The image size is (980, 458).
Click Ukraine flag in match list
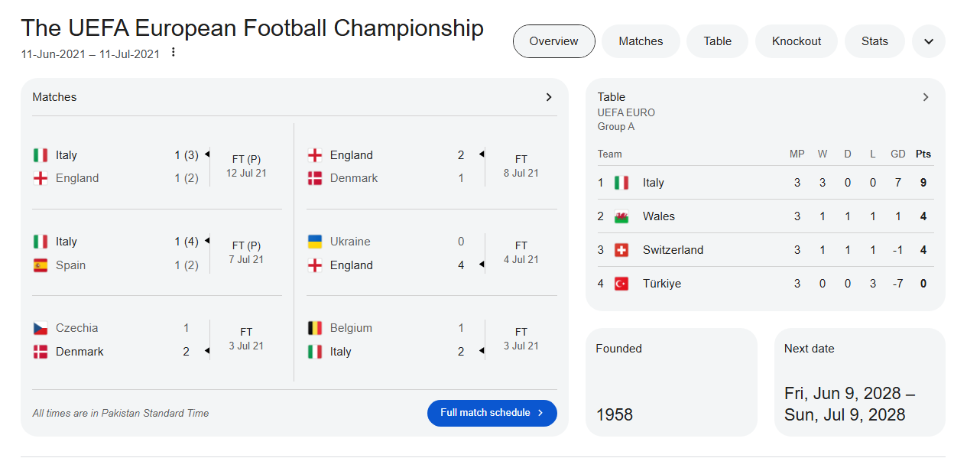tap(314, 242)
